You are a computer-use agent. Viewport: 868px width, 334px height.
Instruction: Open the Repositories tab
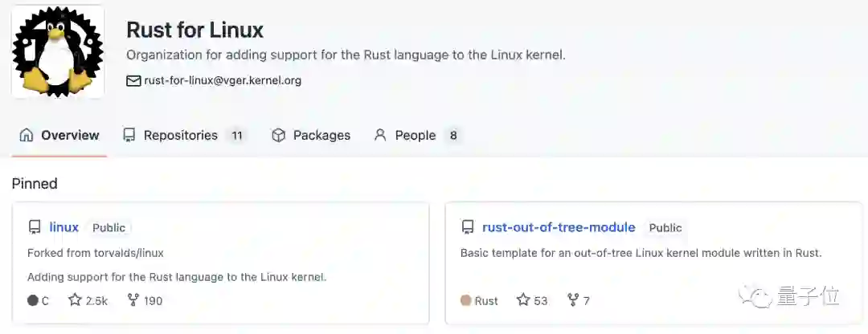[x=180, y=135]
